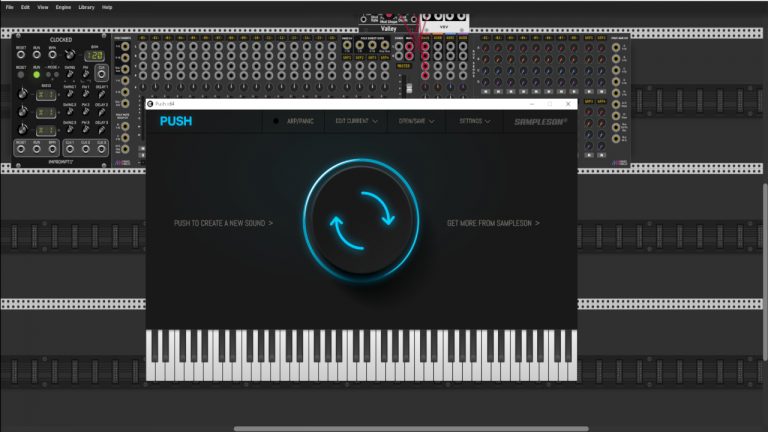Expand the OPEN/SAVE dropdown
This screenshot has height=432, width=768.
[416, 121]
